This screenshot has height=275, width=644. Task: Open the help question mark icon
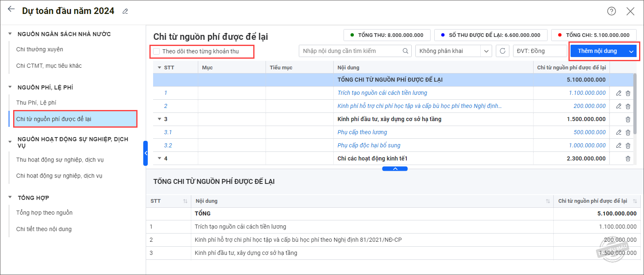click(x=611, y=11)
